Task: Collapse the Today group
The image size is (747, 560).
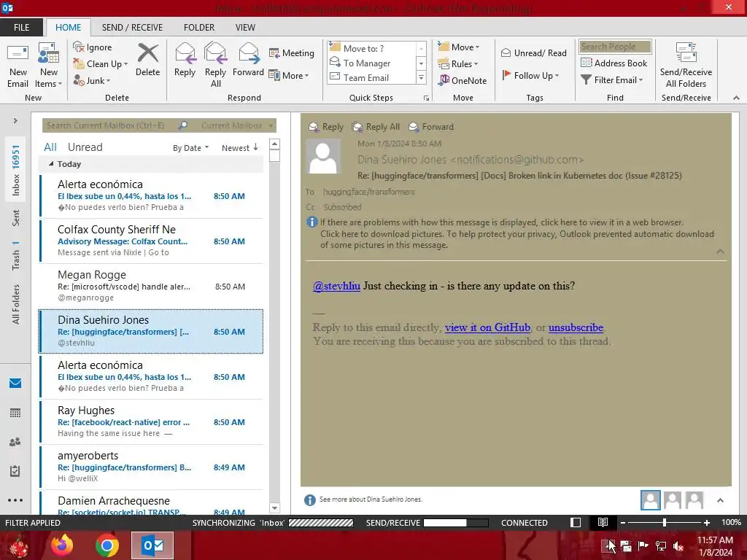Action: [51, 164]
